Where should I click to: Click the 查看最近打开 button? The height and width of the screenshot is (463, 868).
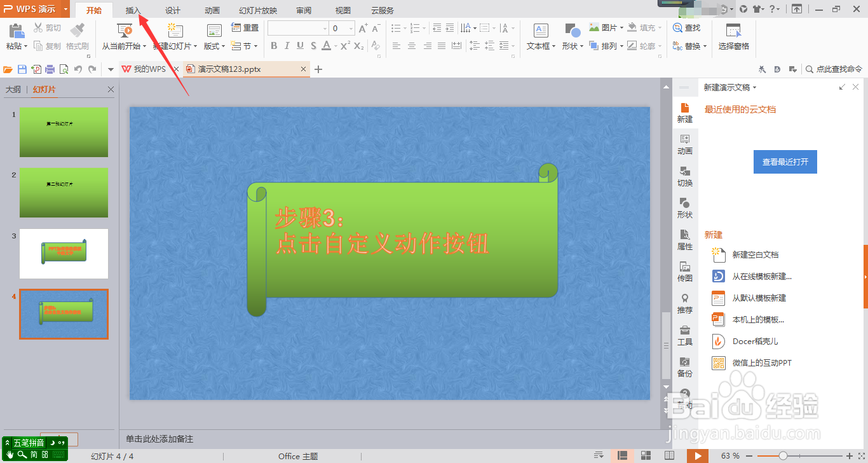click(x=785, y=162)
